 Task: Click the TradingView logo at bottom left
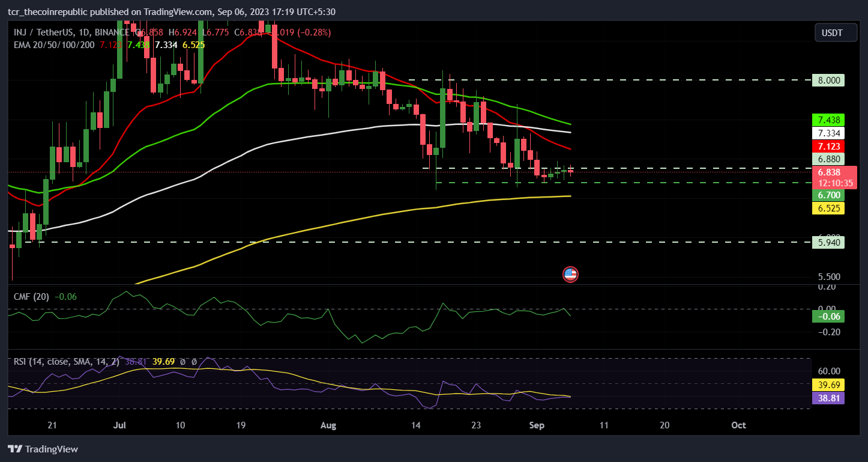[43, 449]
